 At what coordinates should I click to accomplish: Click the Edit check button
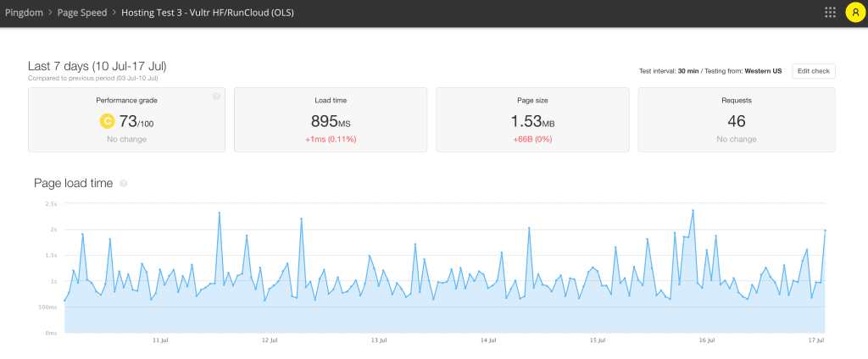813,71
